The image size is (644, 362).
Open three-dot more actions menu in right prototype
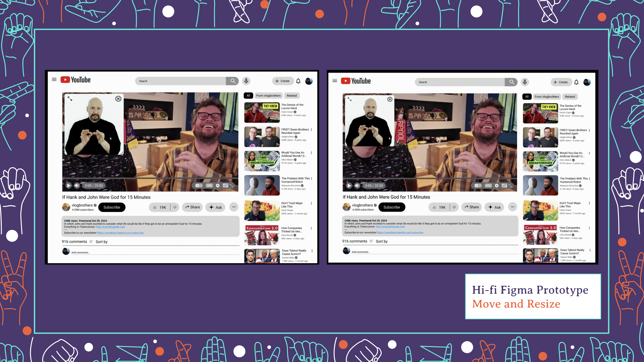coord(512,207)
